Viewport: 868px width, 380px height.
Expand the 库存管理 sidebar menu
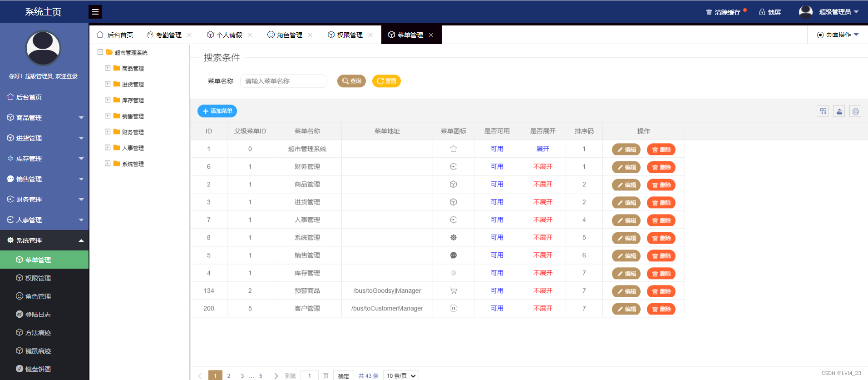44,159
